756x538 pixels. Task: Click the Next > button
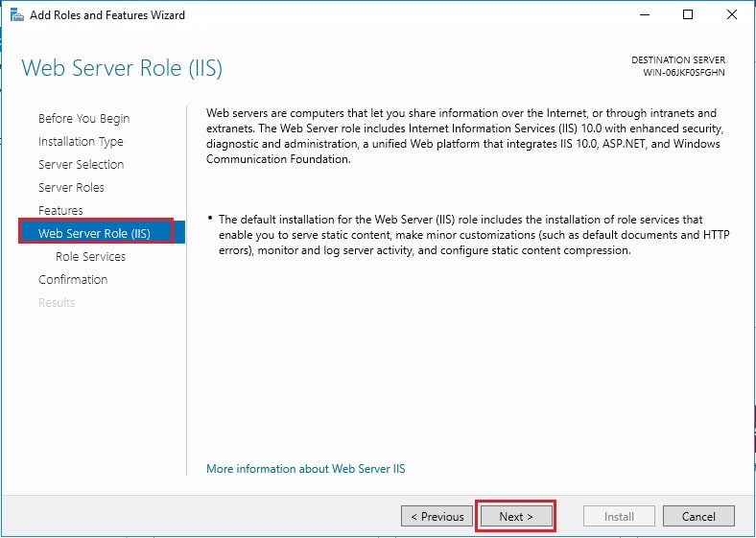pyautogui.click(x=516, y=516)
